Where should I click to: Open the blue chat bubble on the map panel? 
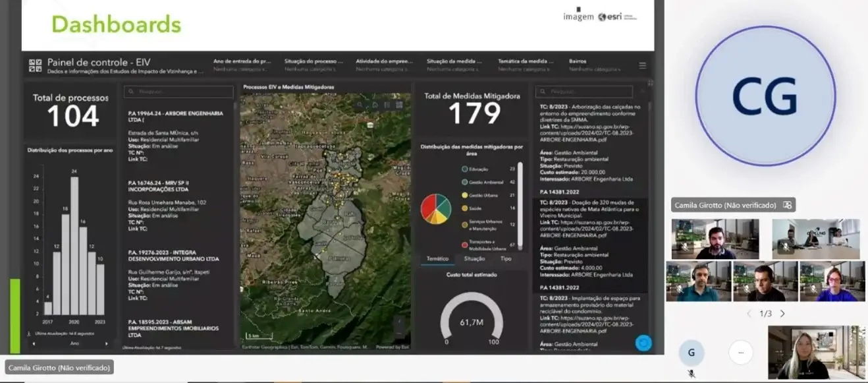[x=642, y=341]
